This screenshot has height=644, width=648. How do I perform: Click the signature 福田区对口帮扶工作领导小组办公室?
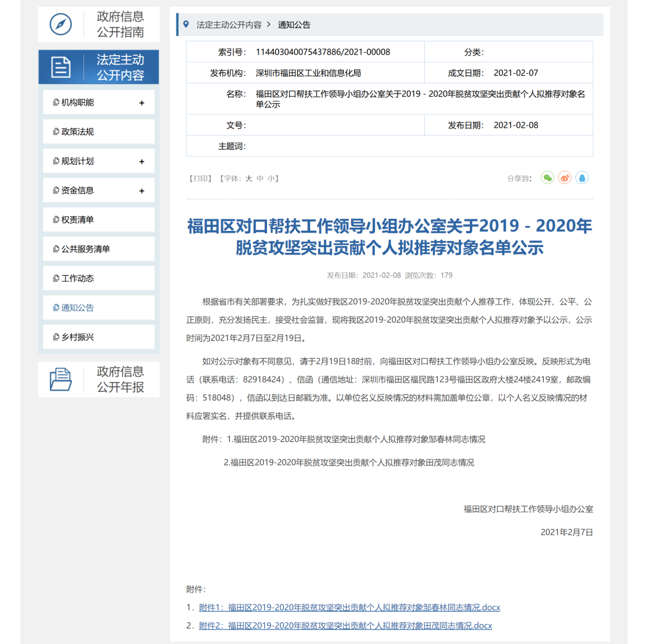tap(528, 509)
